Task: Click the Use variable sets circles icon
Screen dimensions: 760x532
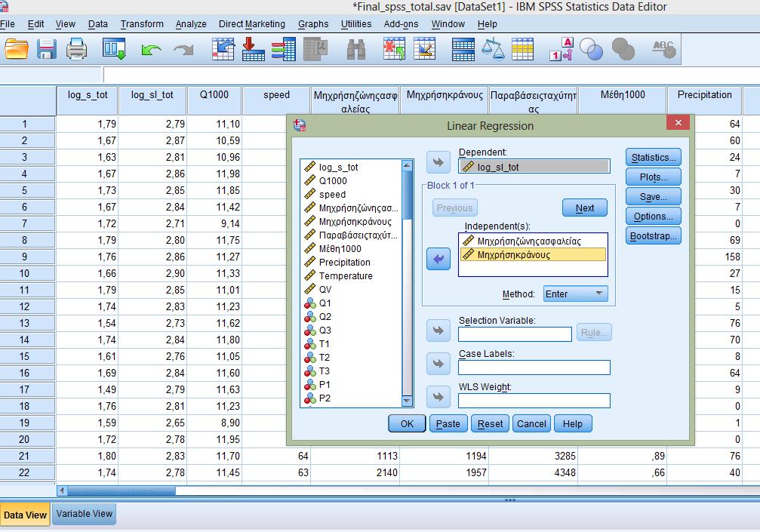Action: pos(592,49)
